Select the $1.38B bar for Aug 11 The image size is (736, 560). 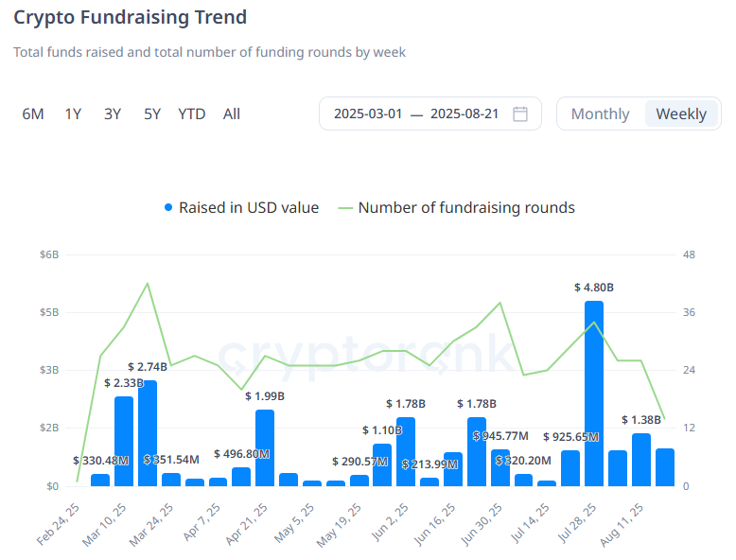click(641, 459)
